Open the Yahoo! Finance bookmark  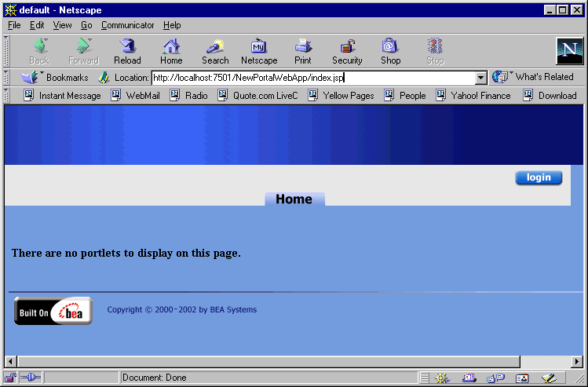click(473, 96)
